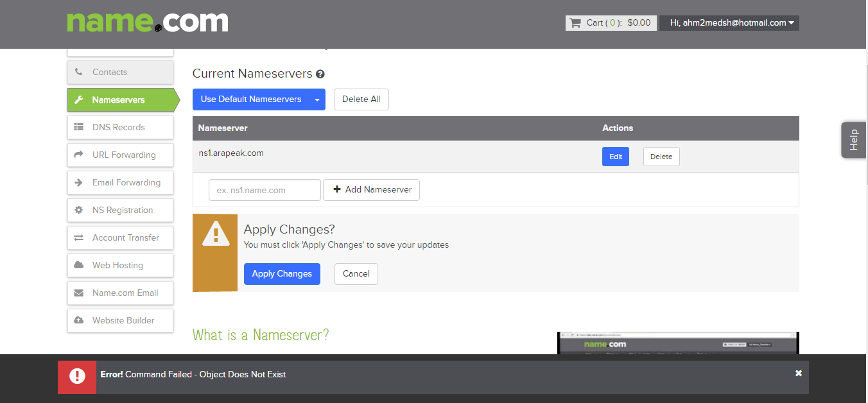Click the Account Transfer arrows icon
Screen dimensions: 868x403
coord(79,237)
